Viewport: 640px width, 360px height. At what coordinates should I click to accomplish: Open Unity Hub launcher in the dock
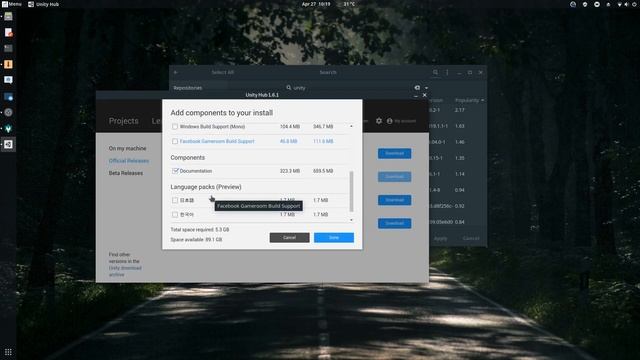click(x=8, y=144)
